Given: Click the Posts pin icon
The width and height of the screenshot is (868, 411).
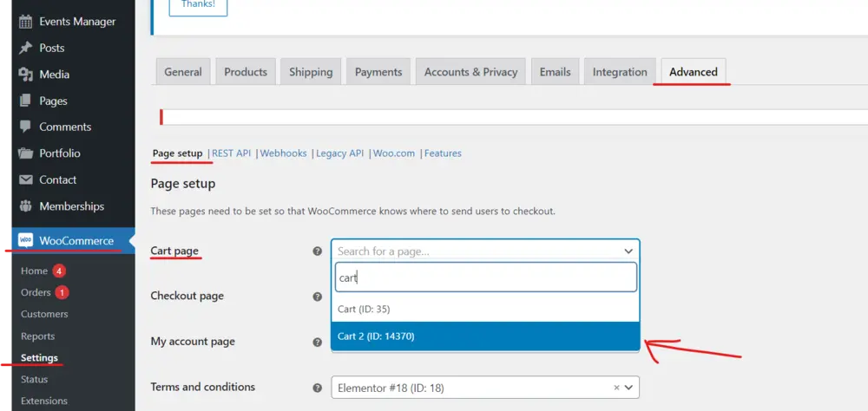Looking at the screenshot, I should click(x=25, y=49).
